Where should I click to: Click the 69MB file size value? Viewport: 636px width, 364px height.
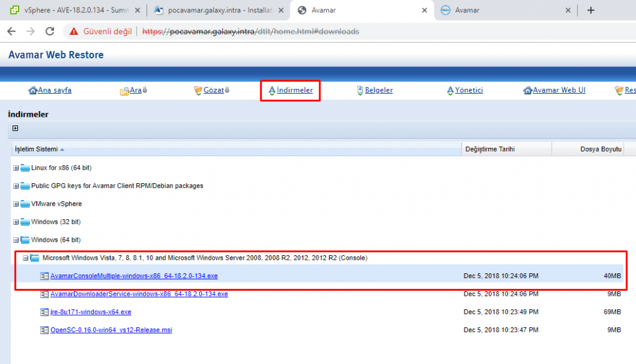612,312
